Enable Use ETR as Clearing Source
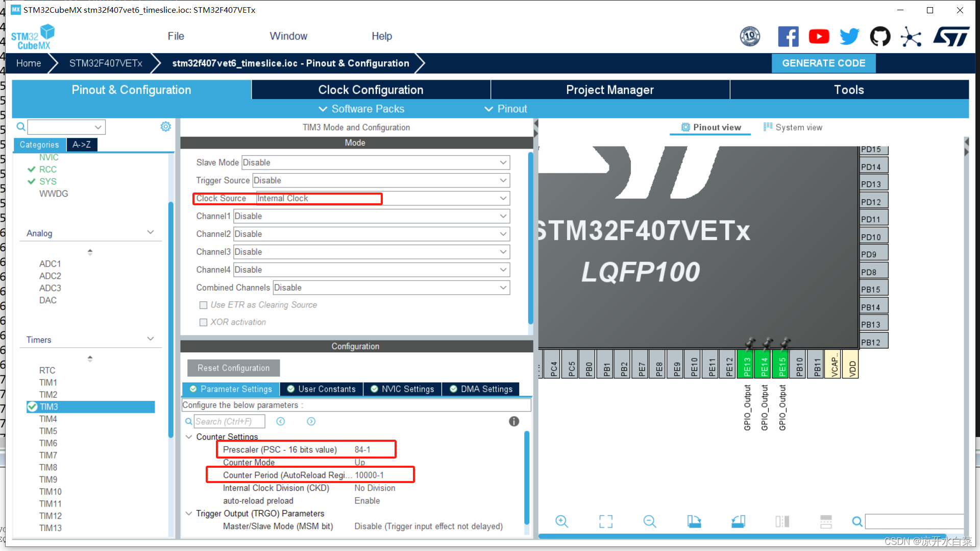Viewport: 980px width, 551px height. click(x=203, y=305)
